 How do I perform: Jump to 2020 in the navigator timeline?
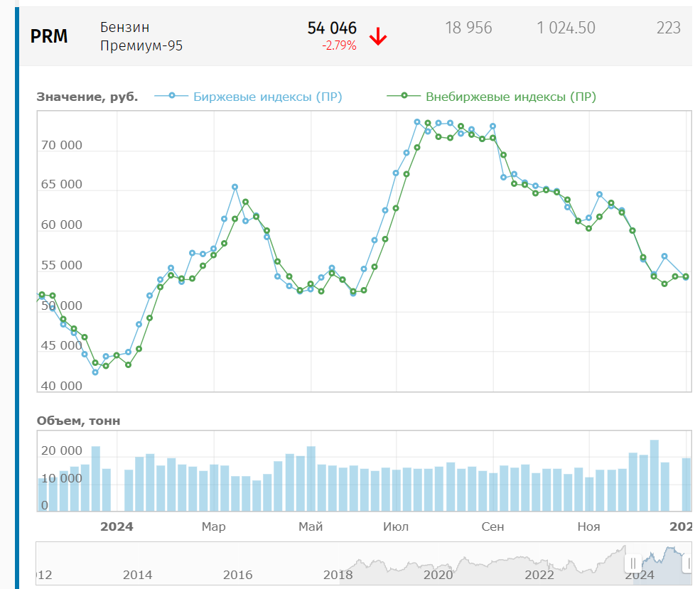(x=438, y=575)
